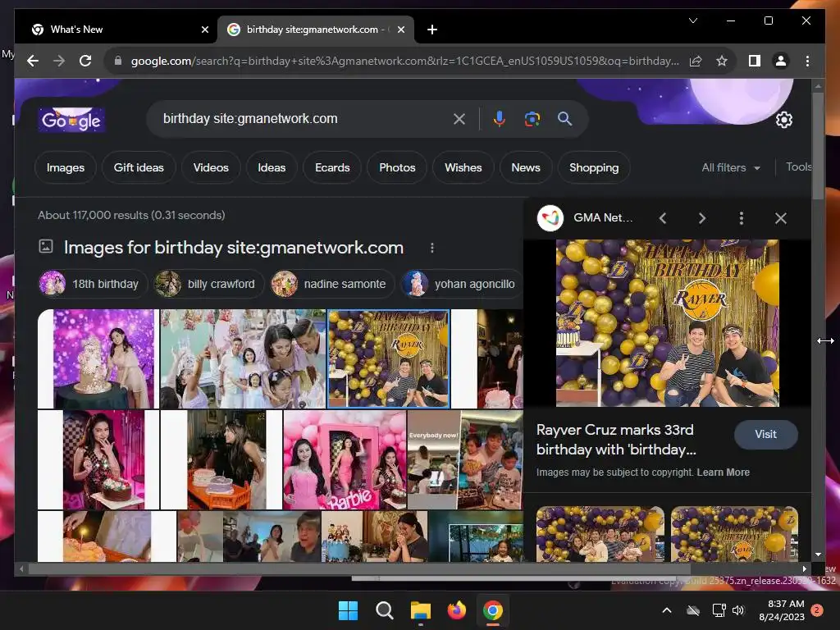This screenshot has height=630, width=840.
Task: Open Rayver Cruz marks 33rd birthday link
Action: pos(616,440)
